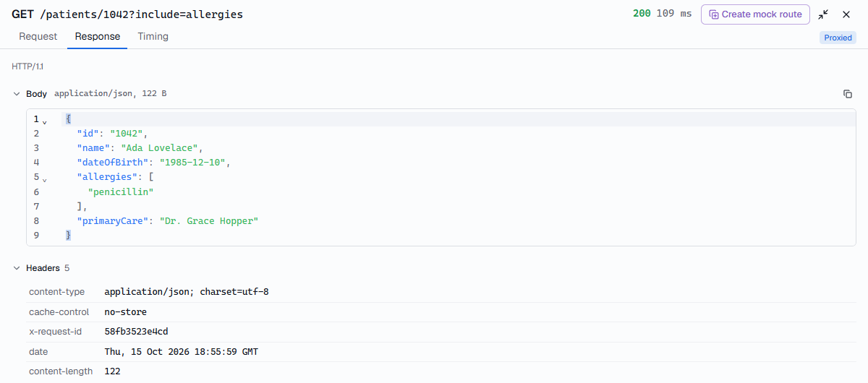The height and width of the screenshot is (383, 868).
Task: Click the "id" key in JSON
Action: (88, 134)
